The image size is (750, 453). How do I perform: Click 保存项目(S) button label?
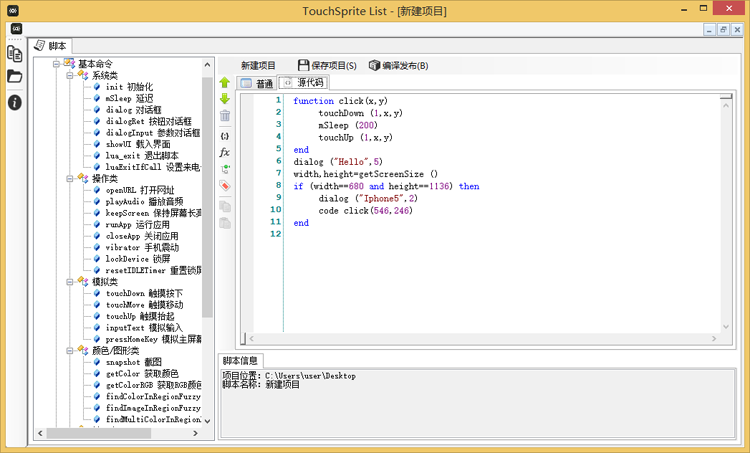(334, 66)
